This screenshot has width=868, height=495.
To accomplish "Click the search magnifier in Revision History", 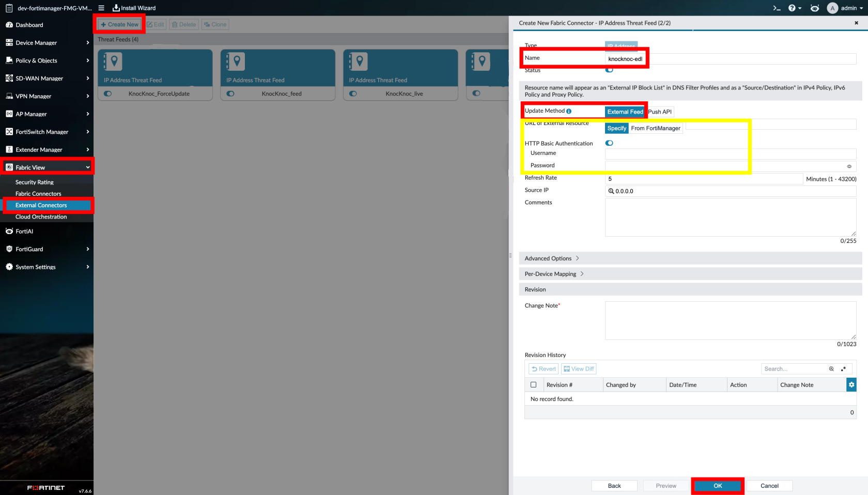I will click(831, 369).
